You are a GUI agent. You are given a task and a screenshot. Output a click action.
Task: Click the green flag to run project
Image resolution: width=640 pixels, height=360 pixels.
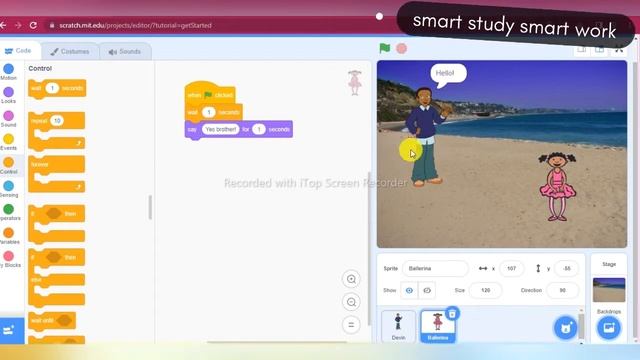click(384, 48)
